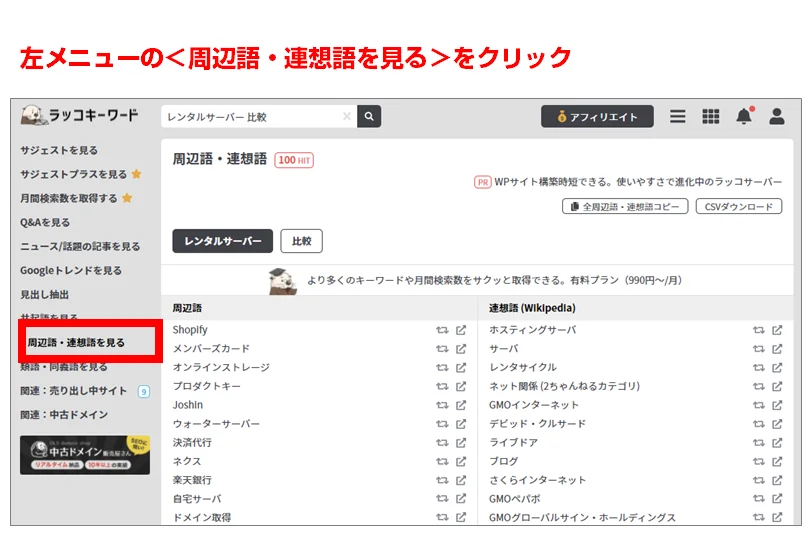Click the CSVダウンロード button
810x540 pixels.
coord(739,207)
